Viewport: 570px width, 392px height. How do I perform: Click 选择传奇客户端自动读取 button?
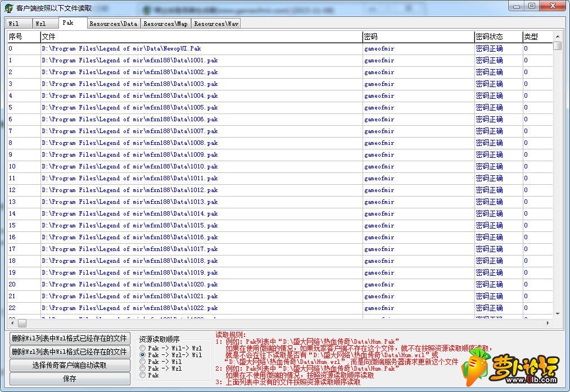[x=70, y=365]
